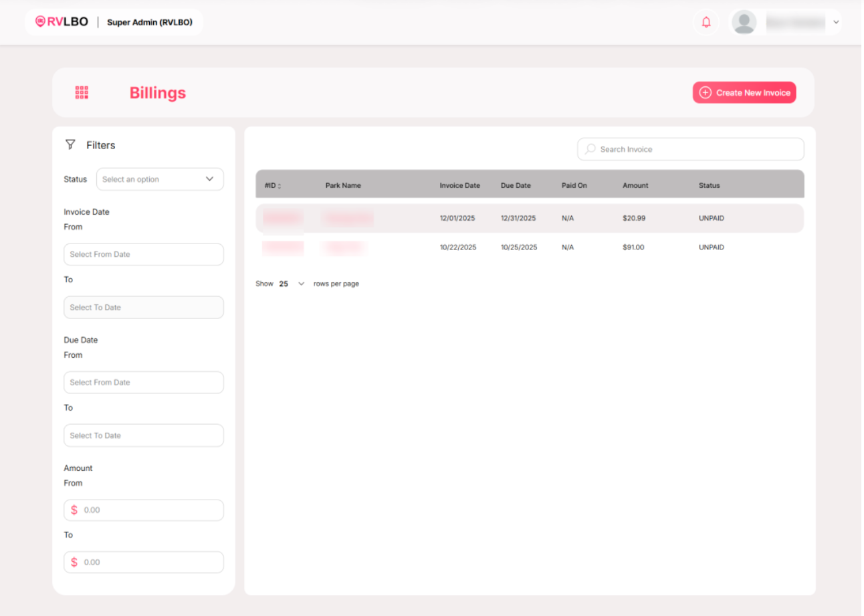
Task: Open the $20.99 unpaid invoice row
Action: point(528,218)
